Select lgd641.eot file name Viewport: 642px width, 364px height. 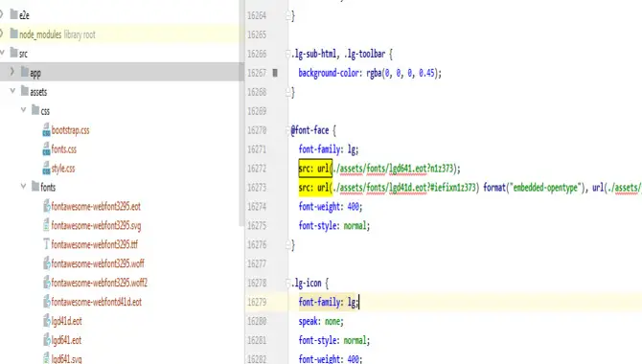tap(66, 340)
